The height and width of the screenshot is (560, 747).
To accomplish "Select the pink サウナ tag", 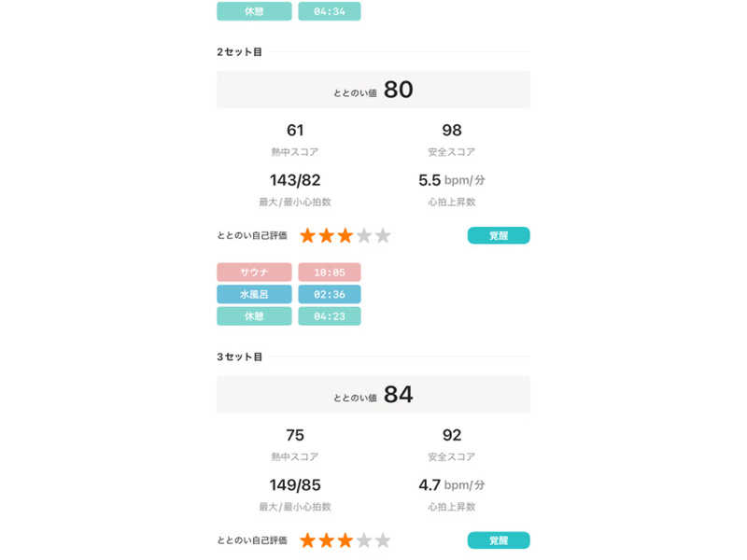I will tap(254, 273).
